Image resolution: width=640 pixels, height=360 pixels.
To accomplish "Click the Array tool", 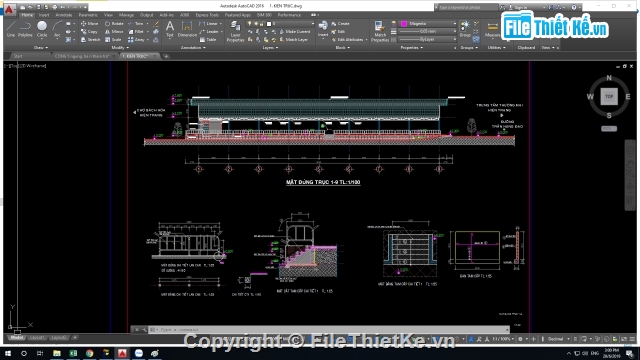I will coord(136,40).
